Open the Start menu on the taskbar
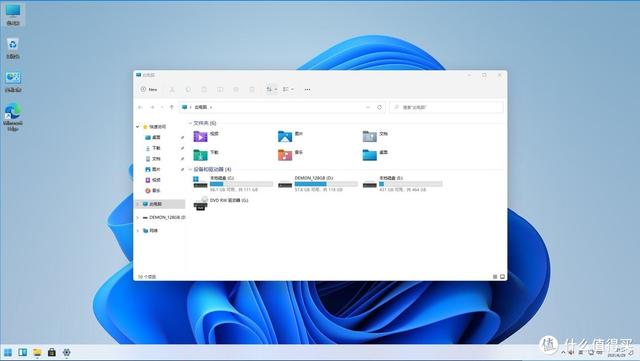The image size is (640, 361). pyautogui.click(x=8, y=352)
